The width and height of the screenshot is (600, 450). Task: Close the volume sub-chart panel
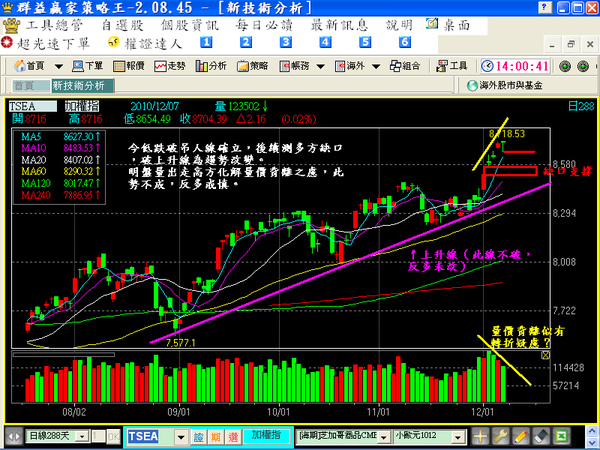545,355
